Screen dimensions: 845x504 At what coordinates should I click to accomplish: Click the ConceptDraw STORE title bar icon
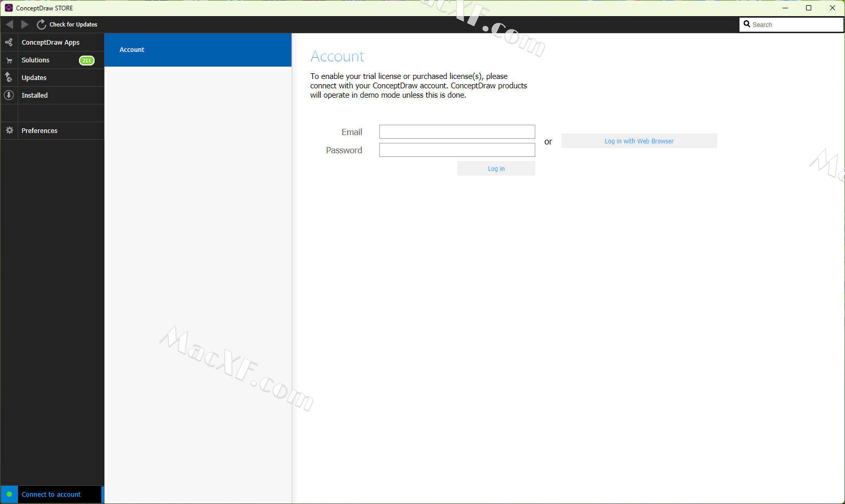pos(9,8)
